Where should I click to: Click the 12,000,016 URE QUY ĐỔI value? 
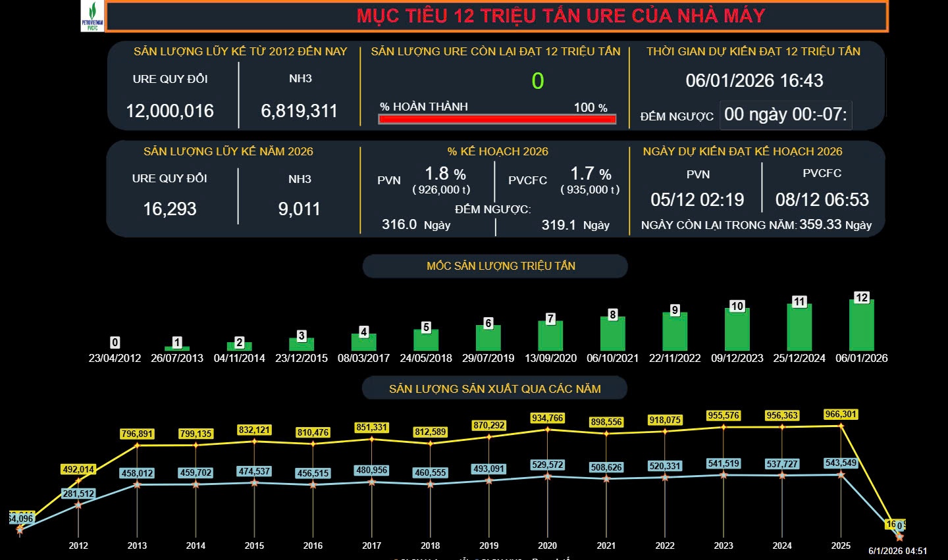click(x=170, y=111)
